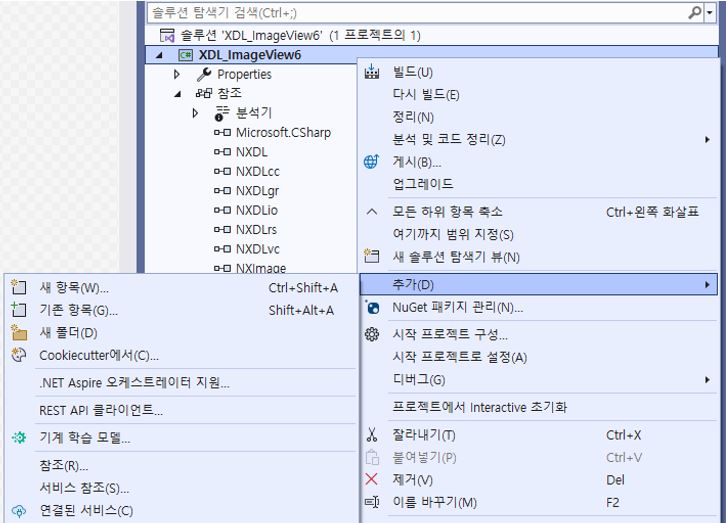Image resolution: width=726 pixels, height=523 pixels.
Task: Click the red X remove icon
Action: click(371, 479)
